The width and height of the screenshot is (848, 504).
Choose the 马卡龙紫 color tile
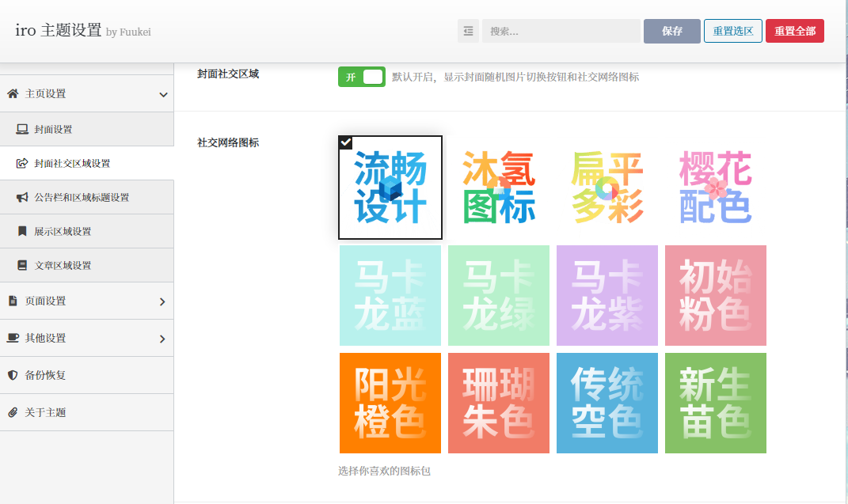pos(607,295)
